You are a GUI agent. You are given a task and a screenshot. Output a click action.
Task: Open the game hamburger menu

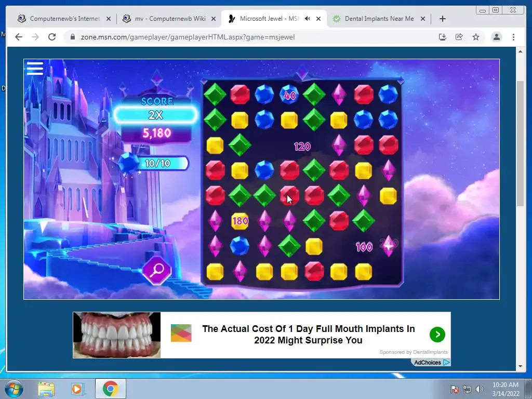[x=35, y=68]
